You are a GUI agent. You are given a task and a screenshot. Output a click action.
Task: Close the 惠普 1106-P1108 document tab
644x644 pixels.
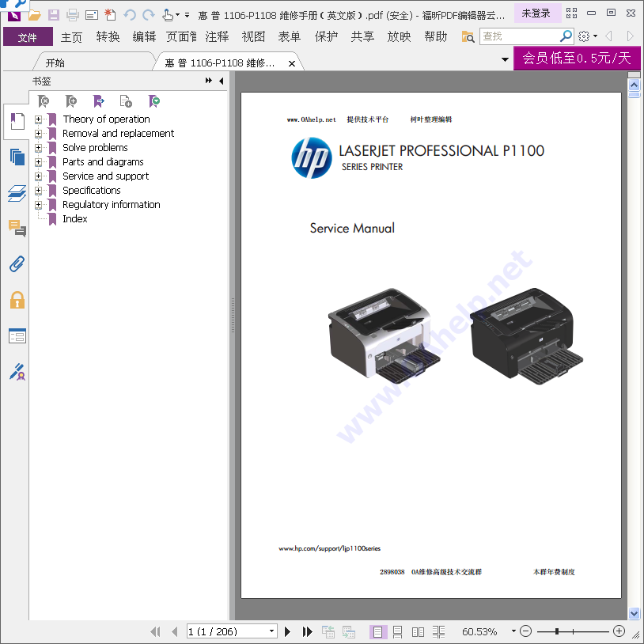(292, 63)
